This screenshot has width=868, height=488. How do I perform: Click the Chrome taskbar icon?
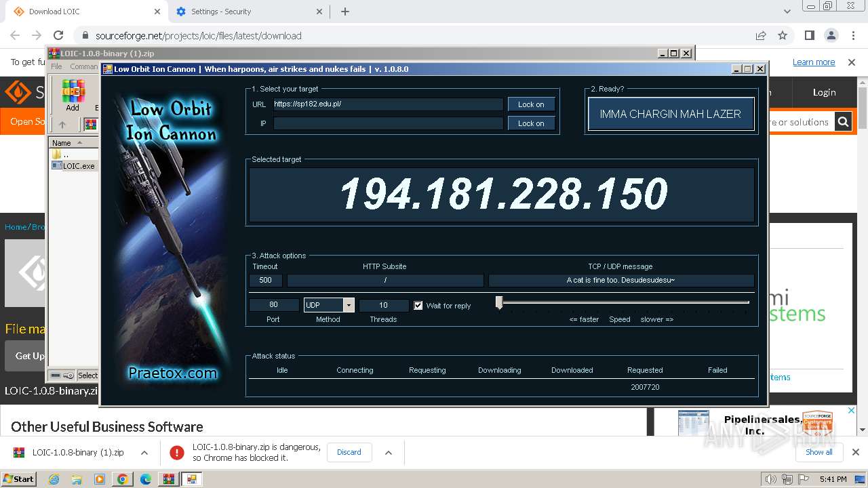coord(122,479)
